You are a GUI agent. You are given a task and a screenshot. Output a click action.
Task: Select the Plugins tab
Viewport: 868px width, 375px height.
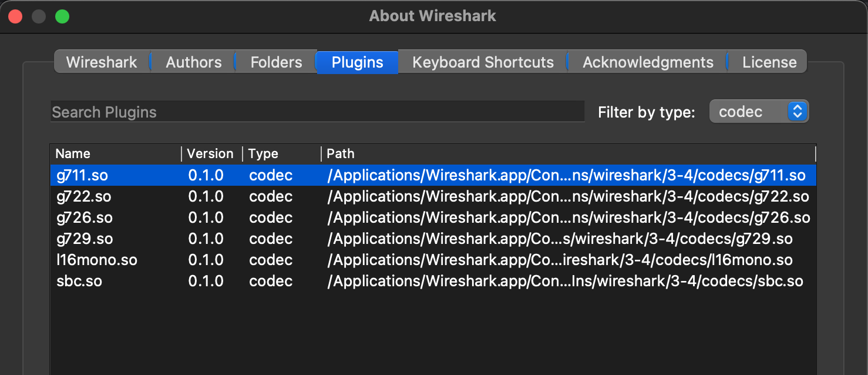[357, 62]
